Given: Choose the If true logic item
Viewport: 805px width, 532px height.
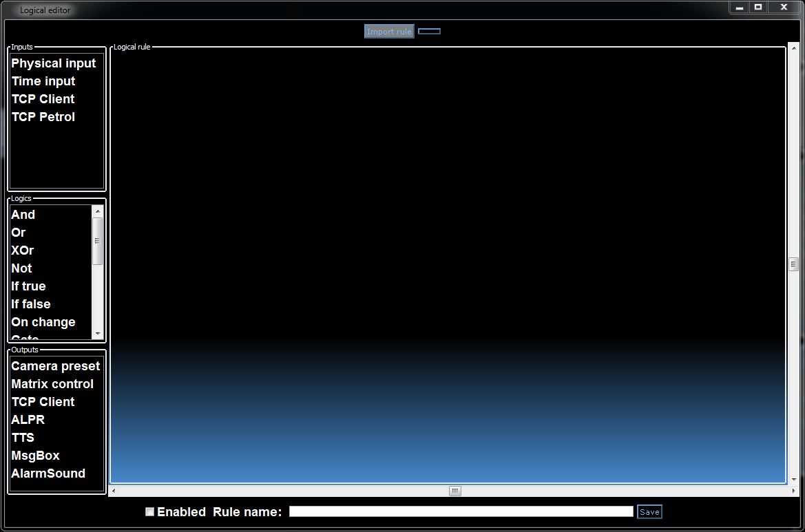Looking at the screenshot, I should 29,286.
